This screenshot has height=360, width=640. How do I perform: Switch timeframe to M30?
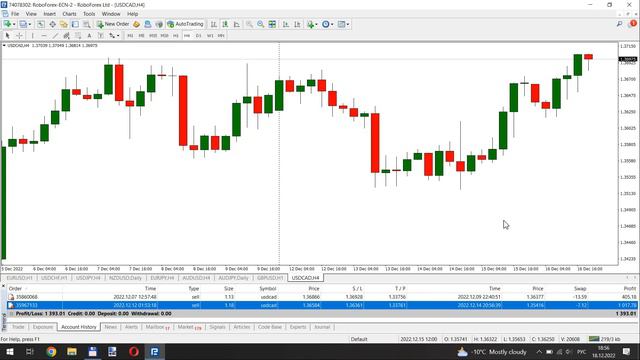164,36
